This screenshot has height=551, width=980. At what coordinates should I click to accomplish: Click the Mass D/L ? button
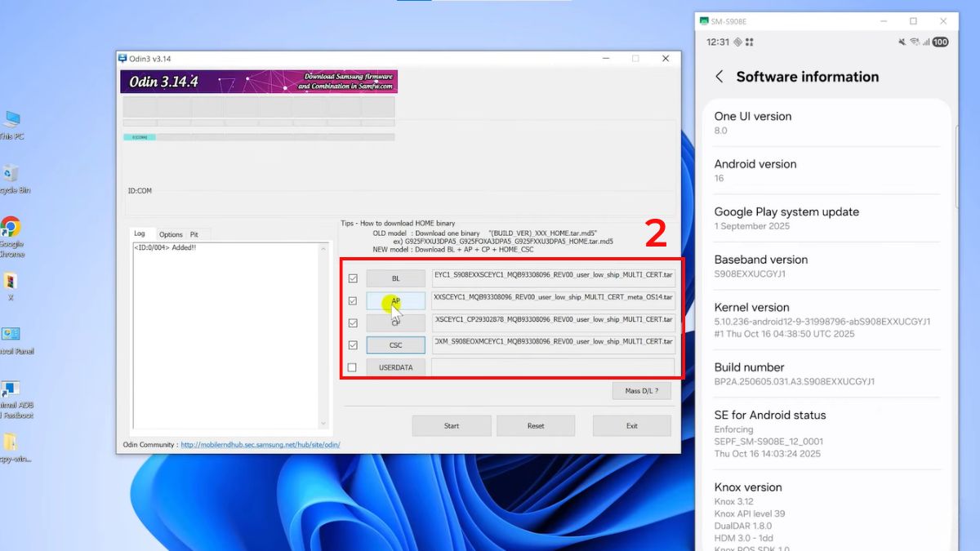[x=641, y=390]
